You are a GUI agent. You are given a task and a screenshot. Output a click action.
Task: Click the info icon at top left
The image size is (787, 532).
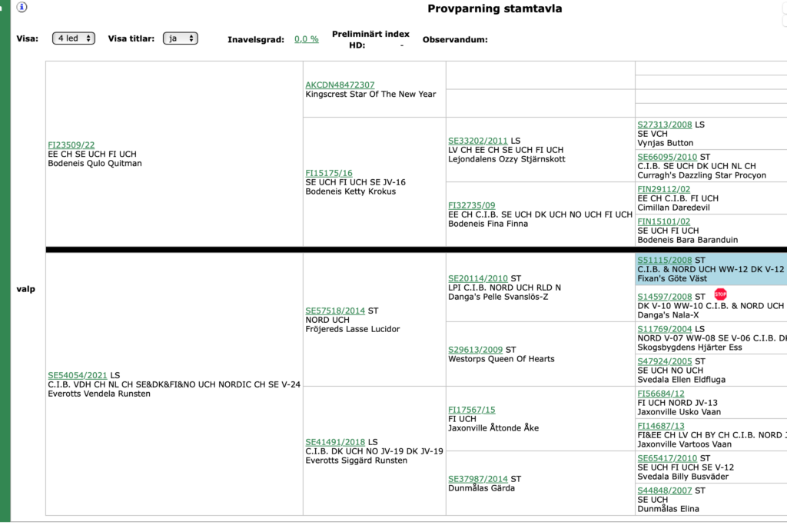pos(22,8)
